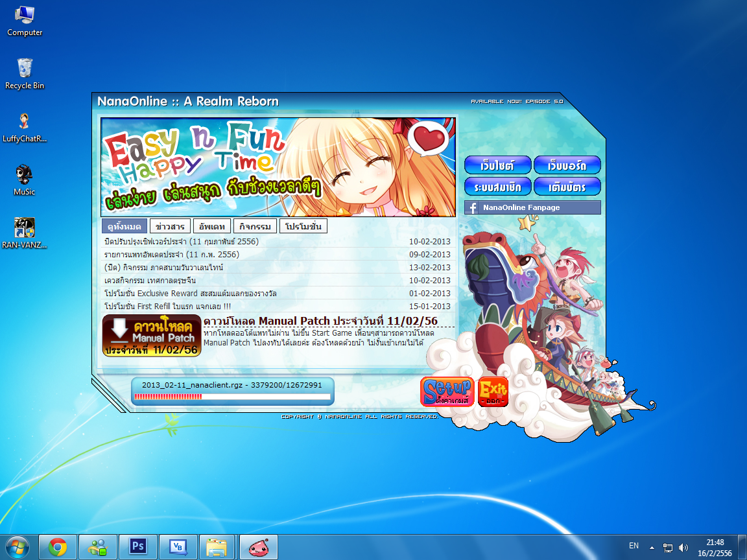Viewport: 747px width, 560px height.
Task: Launch the LuffyChatR desktop shortcut
Action: [x=24, y=128]
